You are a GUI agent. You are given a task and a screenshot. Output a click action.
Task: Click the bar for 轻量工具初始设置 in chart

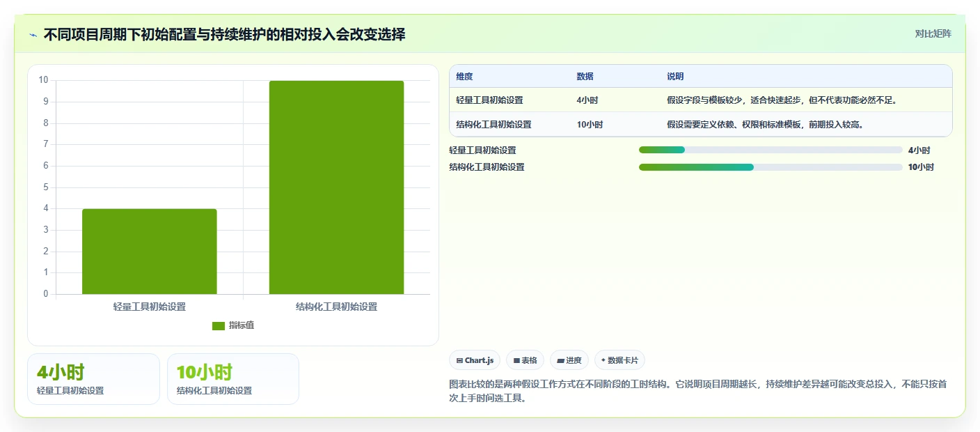click(150, 252)
